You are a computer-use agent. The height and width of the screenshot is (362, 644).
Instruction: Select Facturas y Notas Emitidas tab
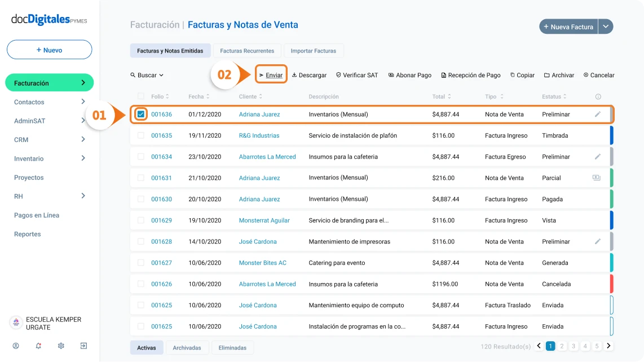(170, 51)
